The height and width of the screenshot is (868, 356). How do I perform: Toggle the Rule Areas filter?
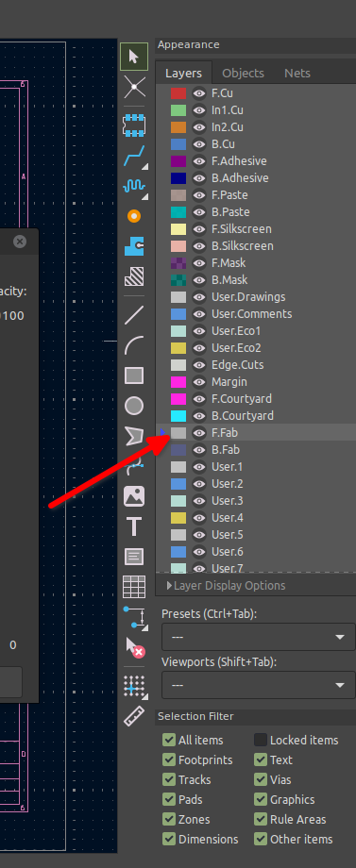pyautogui.click(x=261, y=819)
